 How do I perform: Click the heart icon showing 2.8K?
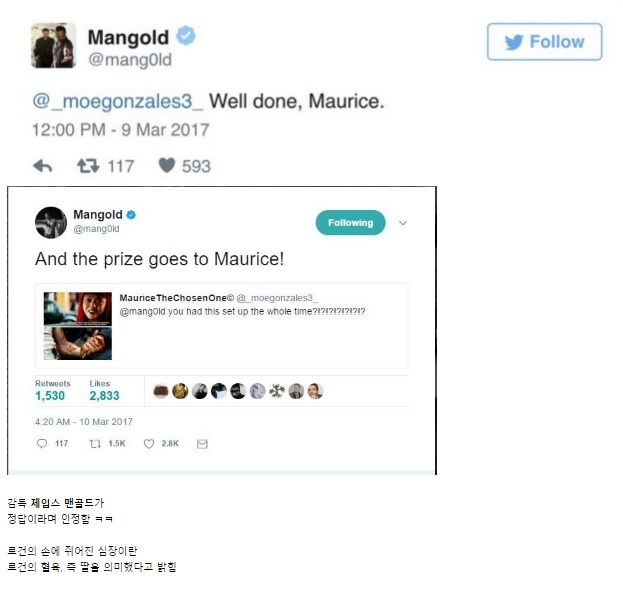tap(149, 444)
